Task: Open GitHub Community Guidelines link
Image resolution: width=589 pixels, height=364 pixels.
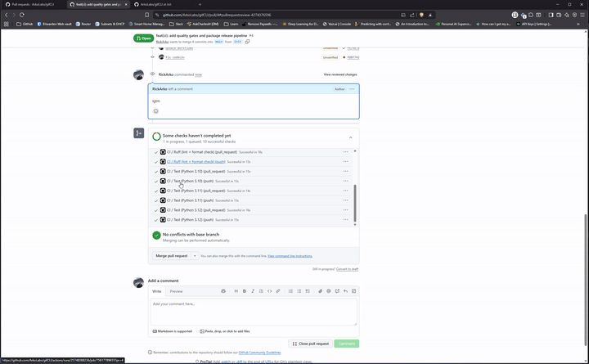Action: (x=259, y=353)
